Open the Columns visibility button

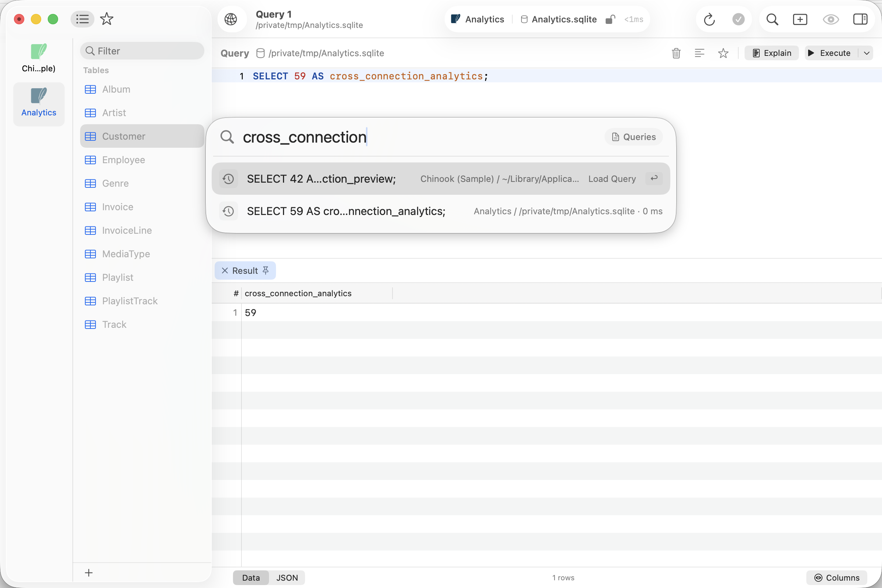click(837, 577)
